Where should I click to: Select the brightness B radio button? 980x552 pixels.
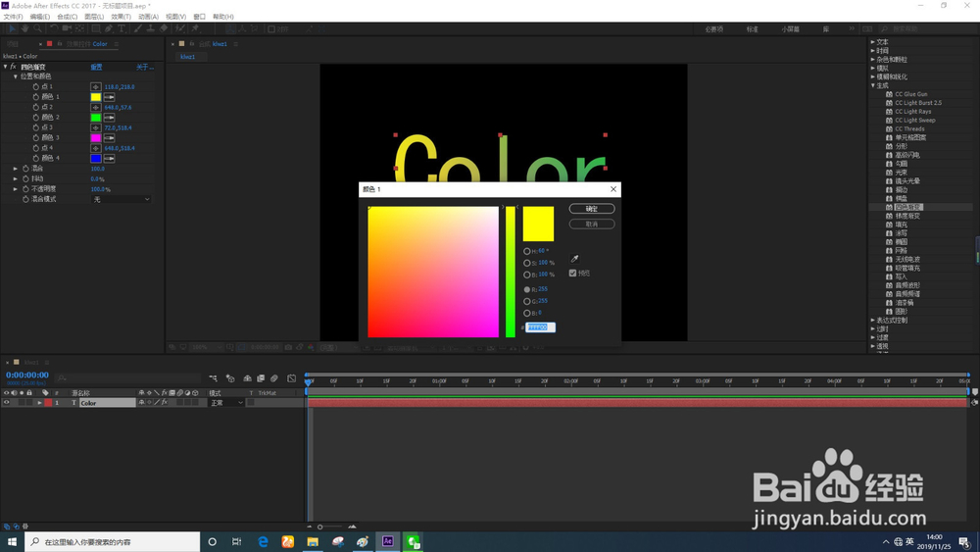(527, 276)
